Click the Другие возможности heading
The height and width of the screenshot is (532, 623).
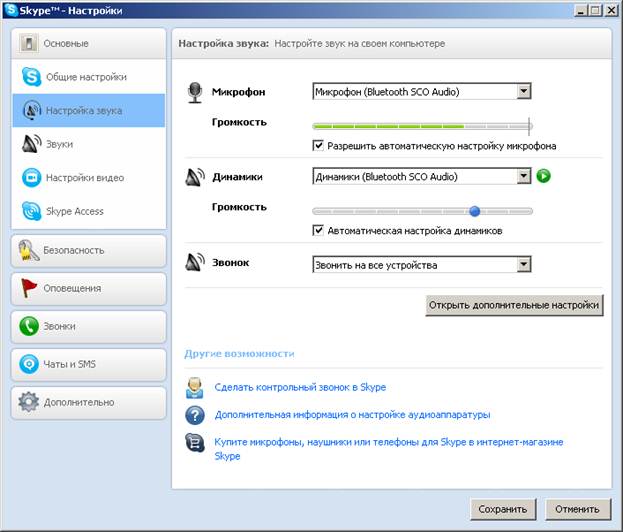[x=239, y=354]
